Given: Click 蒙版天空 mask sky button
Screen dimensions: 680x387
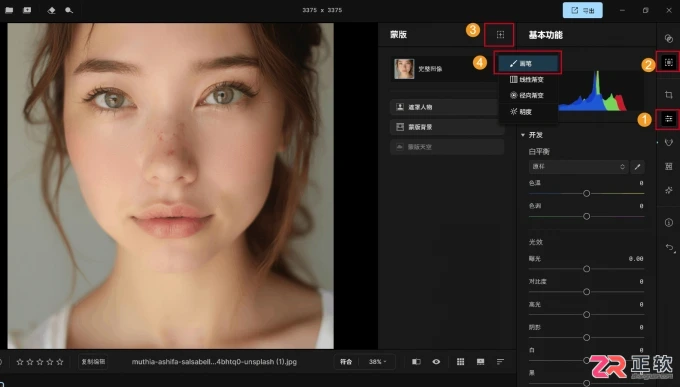Looking at the screenshot, I should tap(447, 147).
